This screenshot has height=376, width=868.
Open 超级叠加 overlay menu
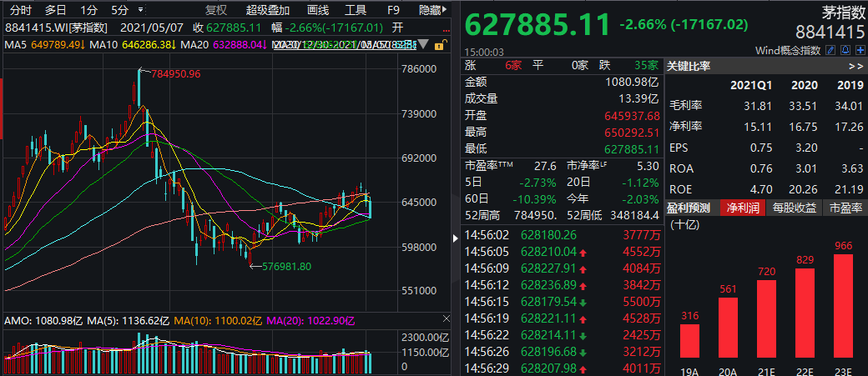coord(268,10)
